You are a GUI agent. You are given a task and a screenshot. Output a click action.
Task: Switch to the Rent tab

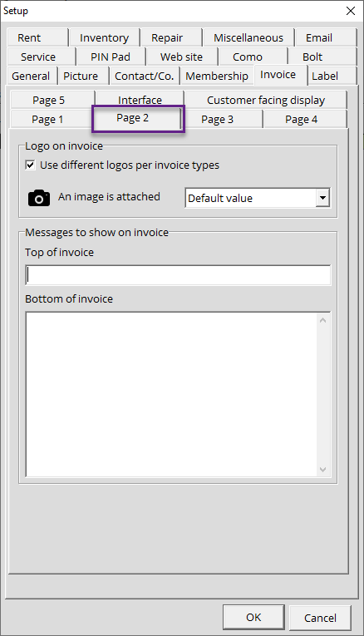click(37, 37)
